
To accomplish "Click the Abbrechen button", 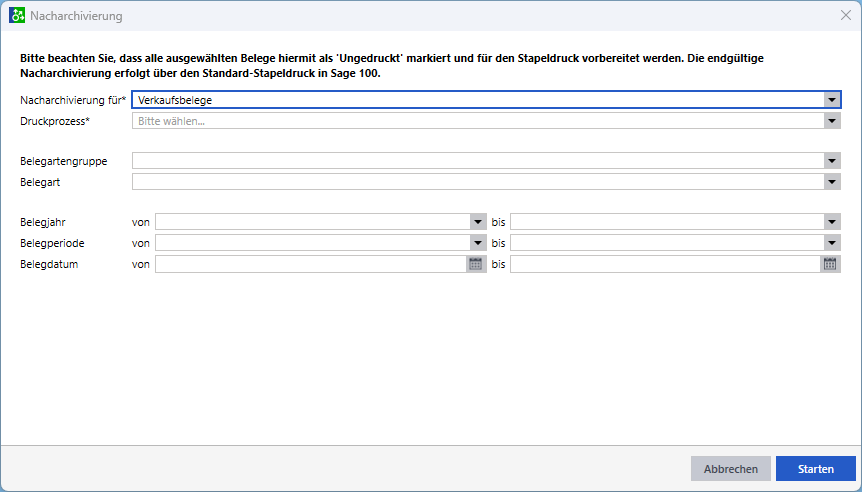I will pos(730,469).
